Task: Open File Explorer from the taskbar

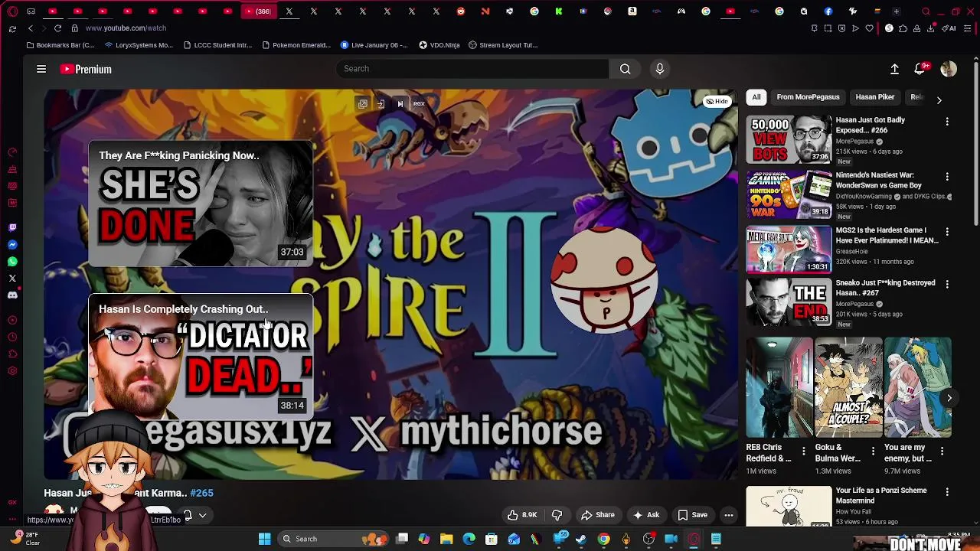Action: coord(446,539)
